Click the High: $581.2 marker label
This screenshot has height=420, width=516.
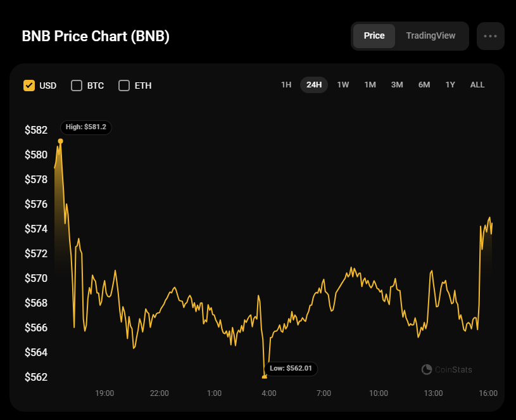coord(87,127)
